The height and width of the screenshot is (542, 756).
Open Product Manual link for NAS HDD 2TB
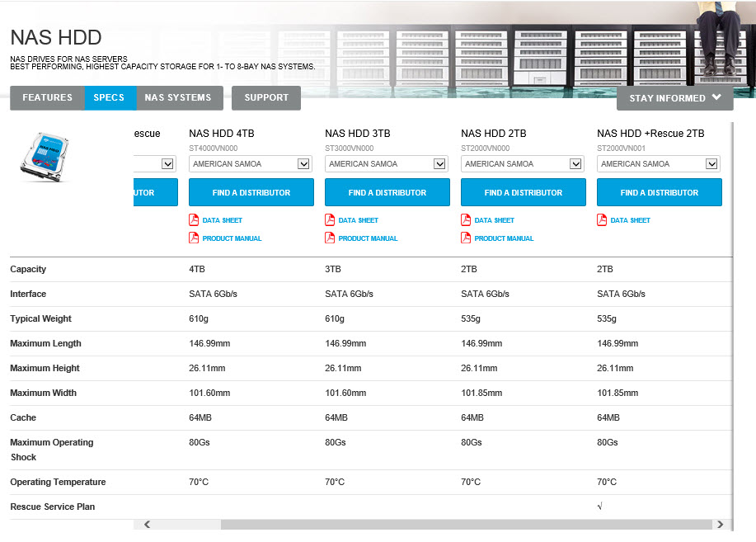[504, 238]
